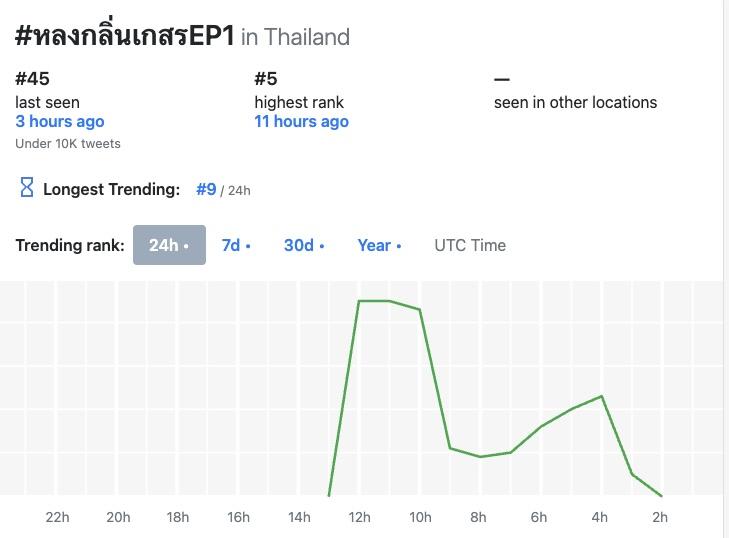
Task: Click the #9 longest trending rank link
Action: tap(207, 189)
